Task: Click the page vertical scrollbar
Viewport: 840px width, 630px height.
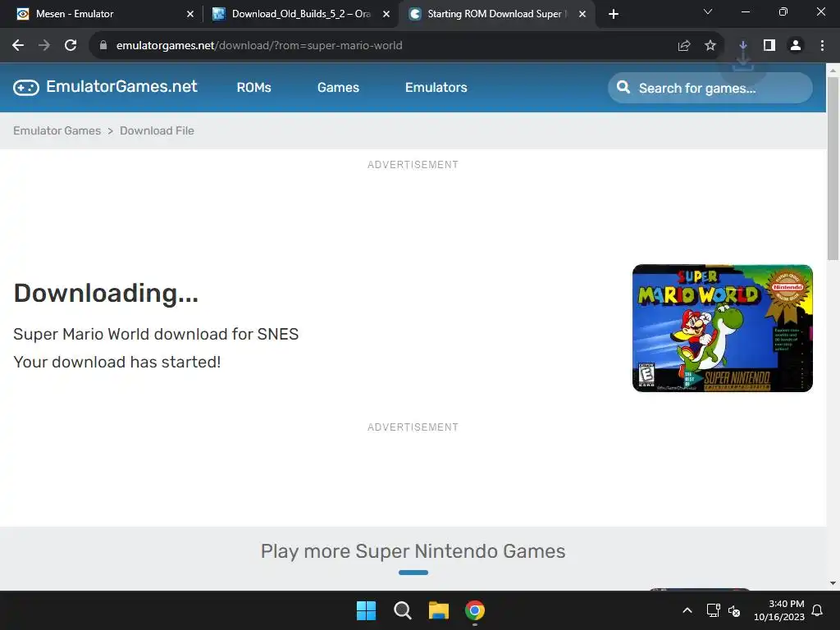Action: 833,169
